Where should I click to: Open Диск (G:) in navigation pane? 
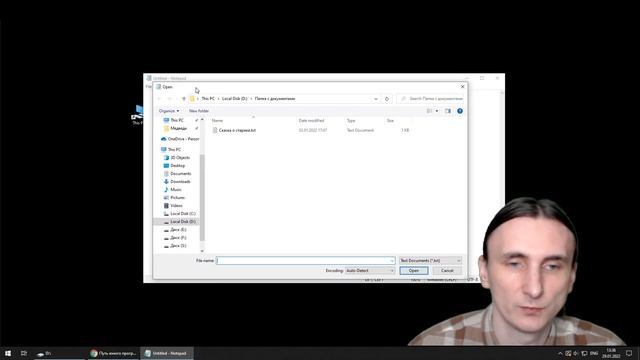[178, 246]
